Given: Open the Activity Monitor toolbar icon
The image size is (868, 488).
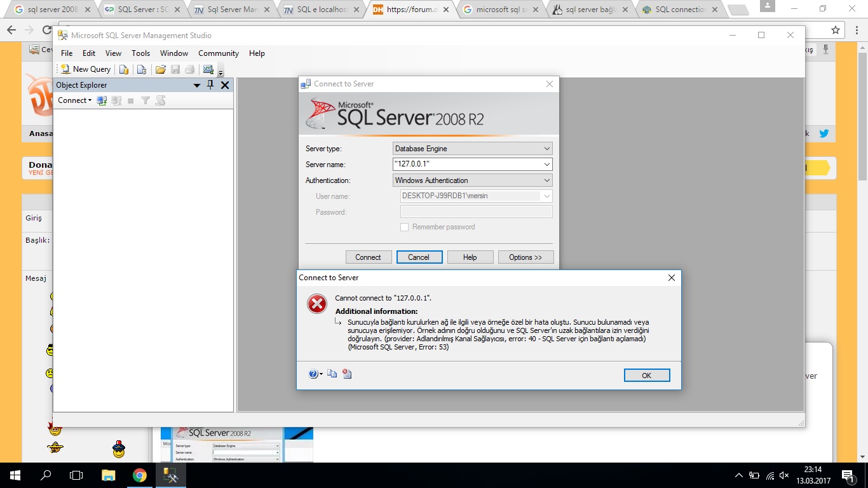Looking at the screenshot, I should pyautogui.click(x=208, y=69).
